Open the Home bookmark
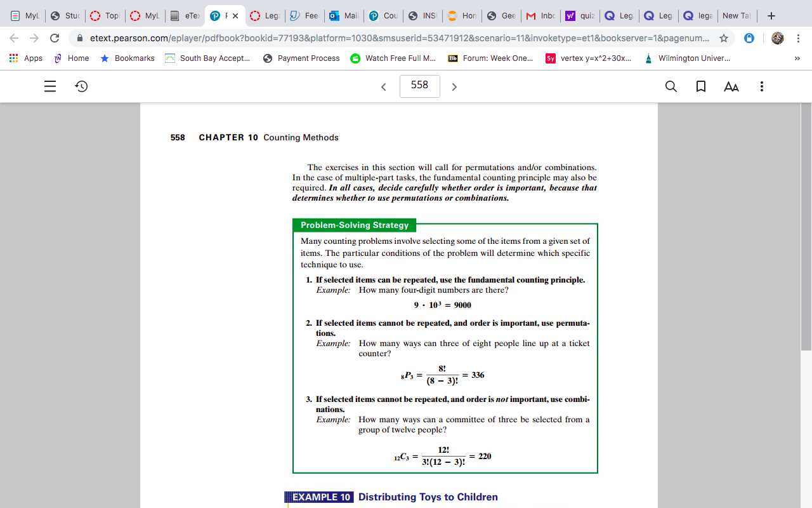The height and width of the screenshot is (508, 812). tap(71, 58)
